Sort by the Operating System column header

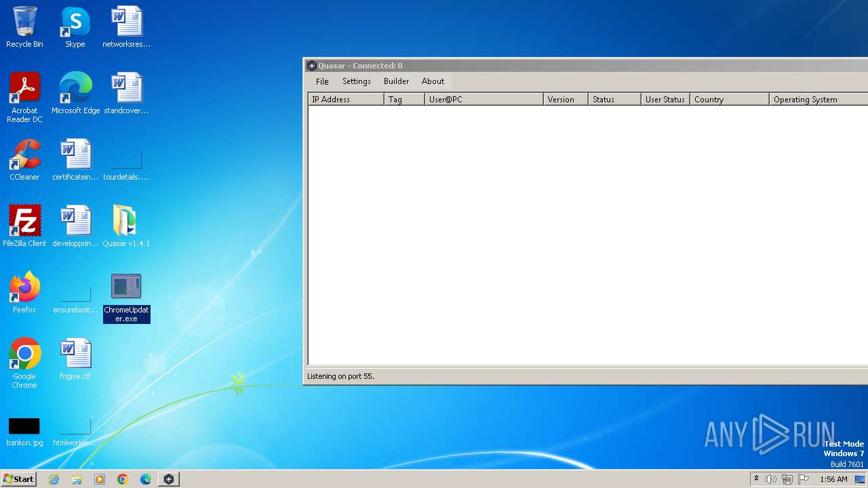click(x=818, y=100)
